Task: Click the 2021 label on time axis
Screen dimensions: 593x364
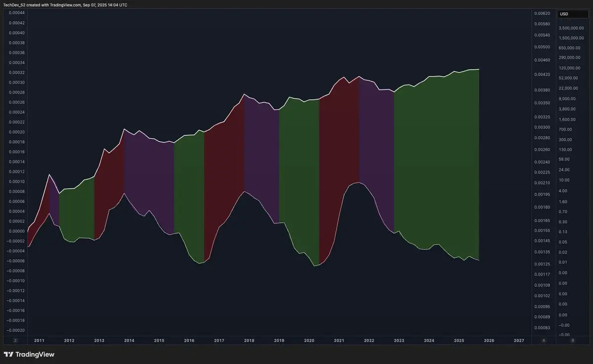Action: pos(339,340)
